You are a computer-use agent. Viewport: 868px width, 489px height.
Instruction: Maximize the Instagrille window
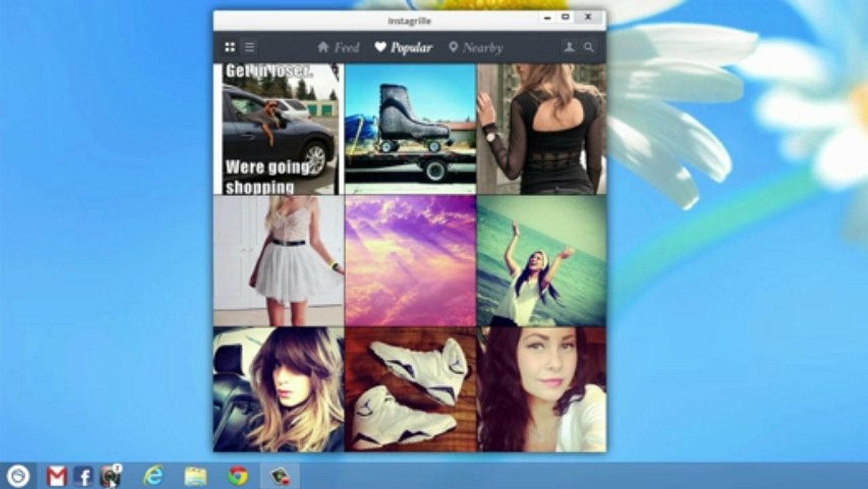click(565, 16)
